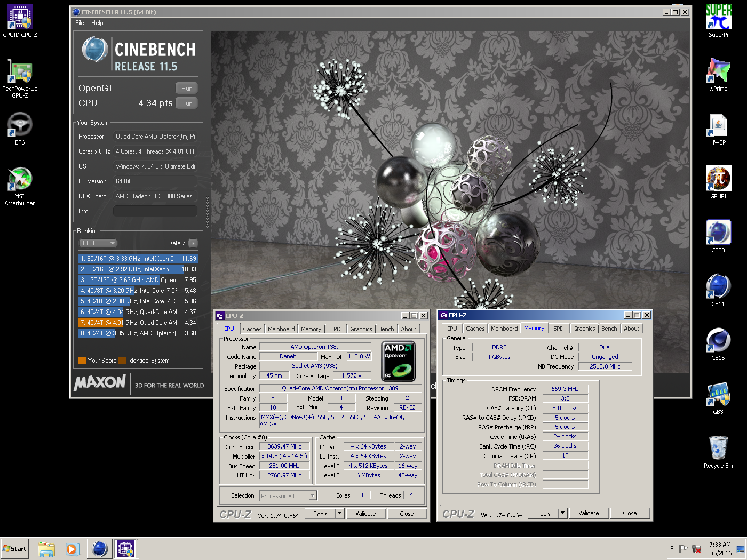The image size is (747, 560).
Task: Click the Info input field in Cinebench
Action: point(155,211)
